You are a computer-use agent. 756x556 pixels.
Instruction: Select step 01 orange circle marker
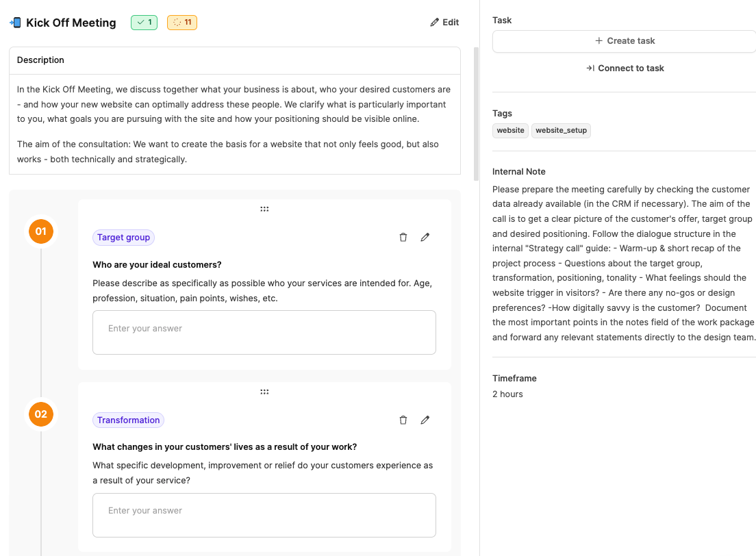coord(41,231)
